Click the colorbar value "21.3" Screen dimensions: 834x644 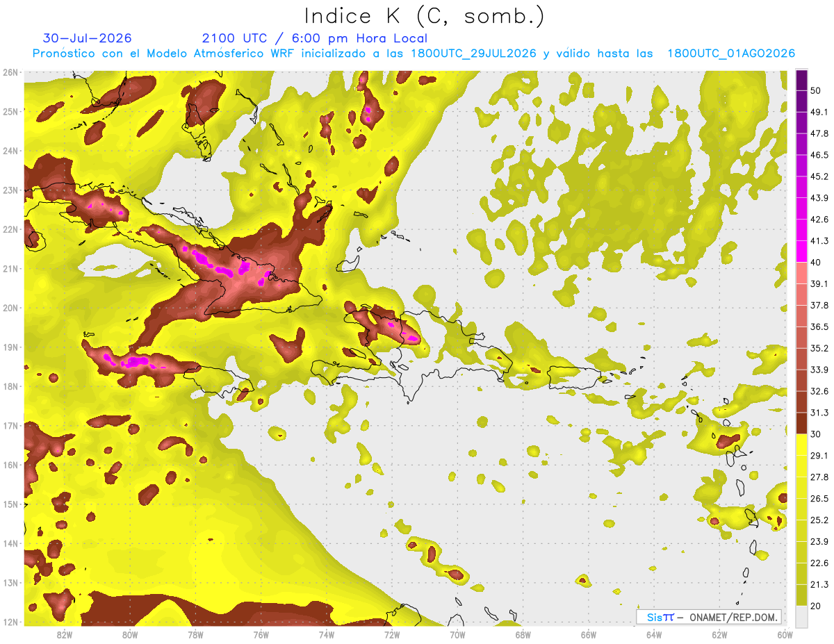(x=819, y=585)
